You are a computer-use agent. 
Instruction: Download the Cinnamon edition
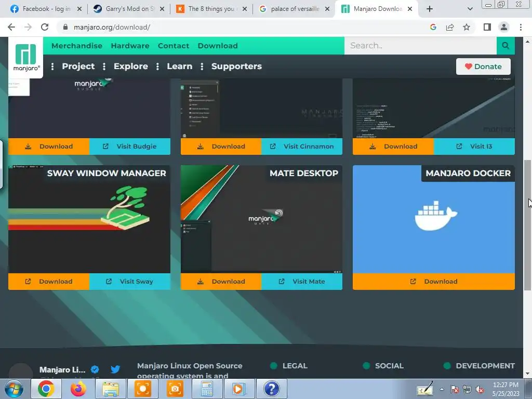click(x=221, y=146)
